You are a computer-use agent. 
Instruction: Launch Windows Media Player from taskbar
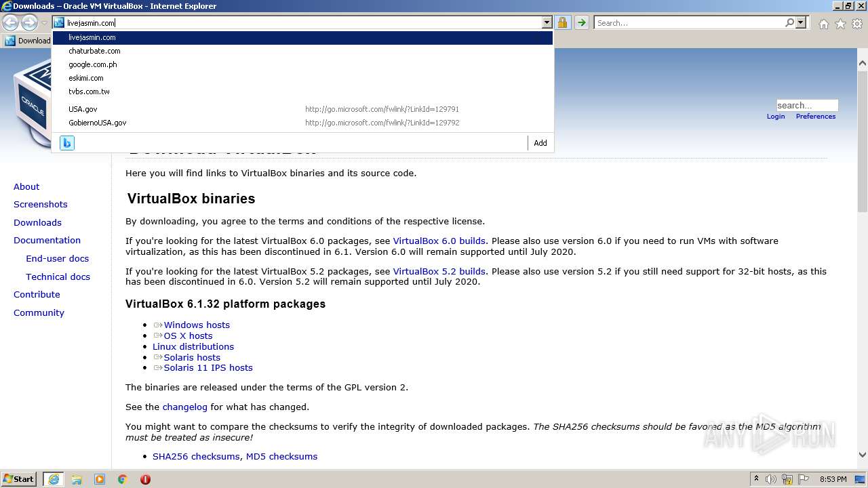pos(100,479)
